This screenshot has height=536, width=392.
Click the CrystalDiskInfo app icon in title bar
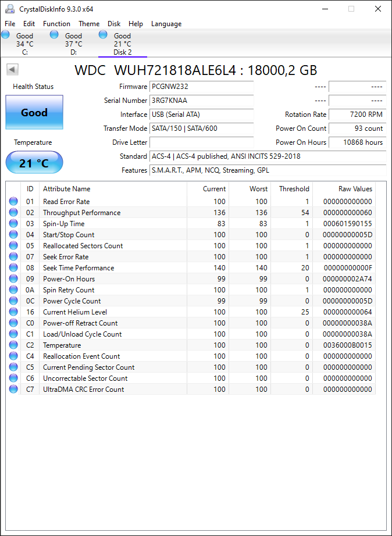[x=10, y=9]
